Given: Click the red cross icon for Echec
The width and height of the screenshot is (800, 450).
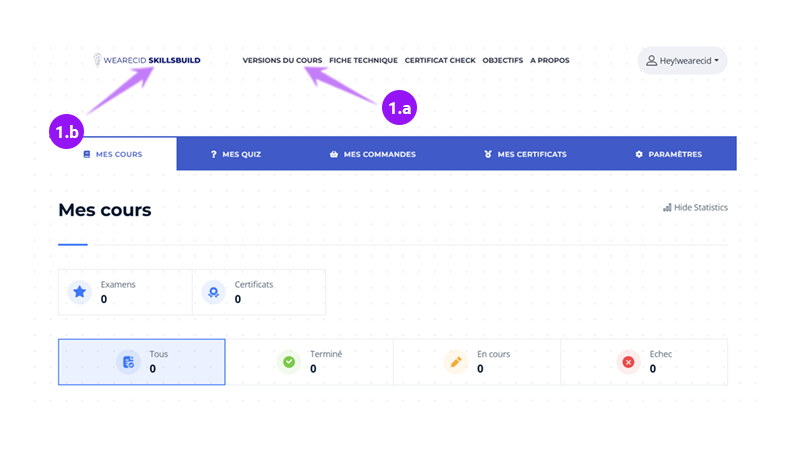Looking at the screenshot, I should click(628, 362).
